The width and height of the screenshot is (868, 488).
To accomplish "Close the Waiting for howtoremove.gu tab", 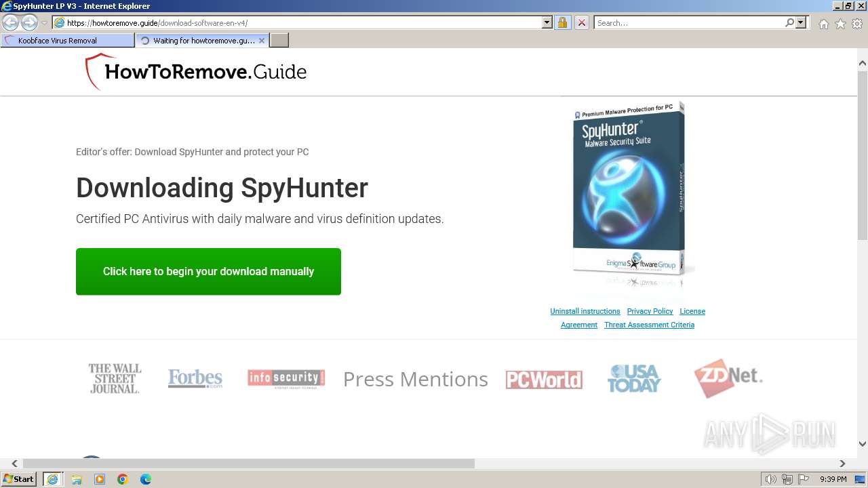I will point(262,41).
